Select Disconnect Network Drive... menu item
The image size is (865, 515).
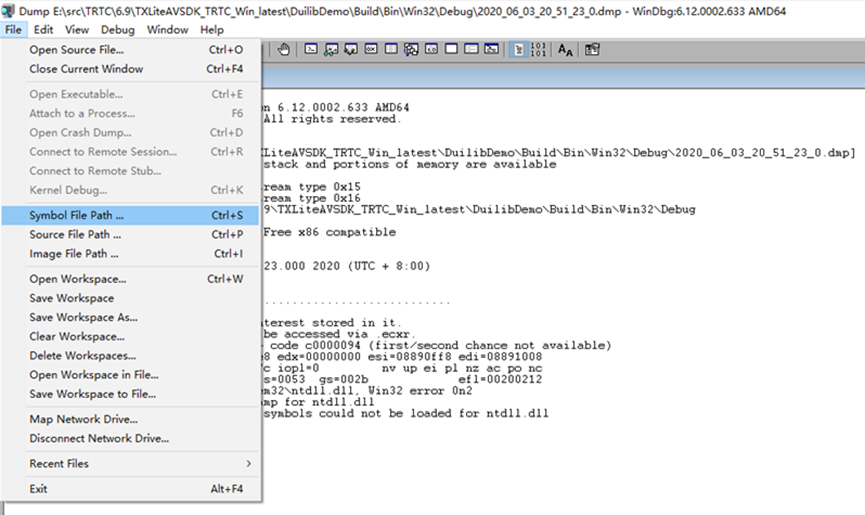click(x=131, y=439)
